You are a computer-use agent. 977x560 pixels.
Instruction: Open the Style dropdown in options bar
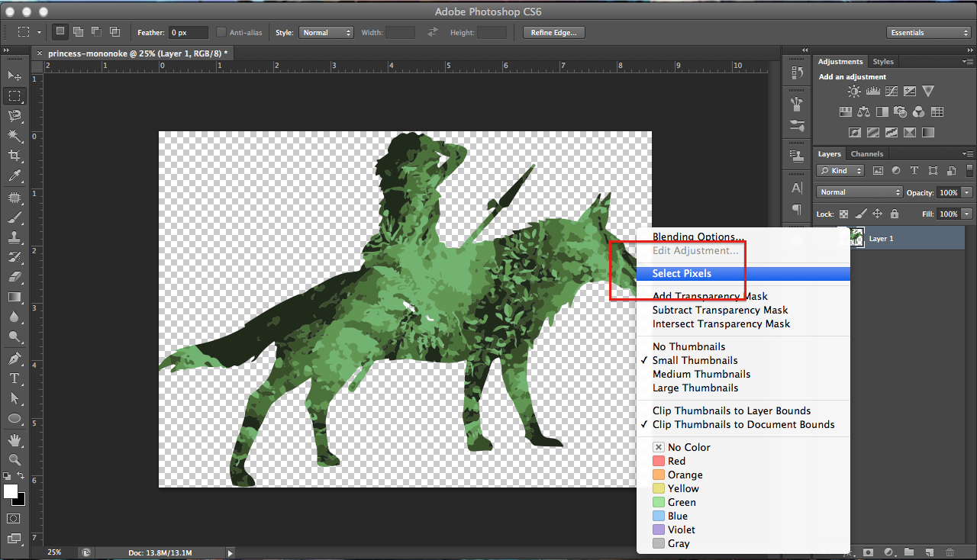(326, 33)
